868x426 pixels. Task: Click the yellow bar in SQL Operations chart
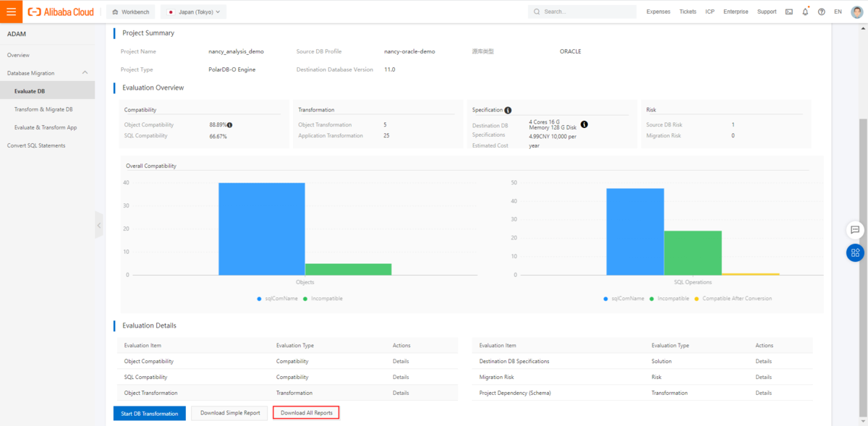pyautogui.click(x=751, y=274)
